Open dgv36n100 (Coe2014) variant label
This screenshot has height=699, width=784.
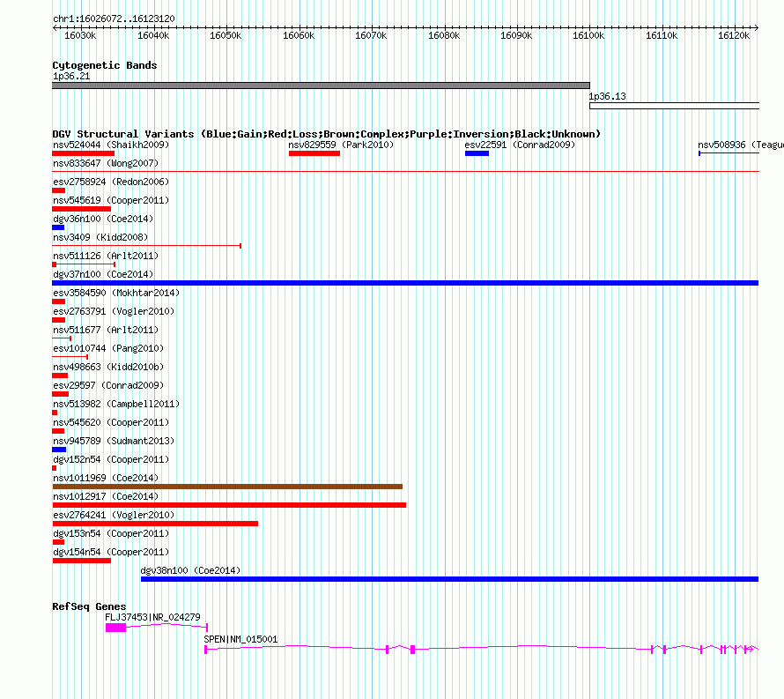tap(103, 219)
